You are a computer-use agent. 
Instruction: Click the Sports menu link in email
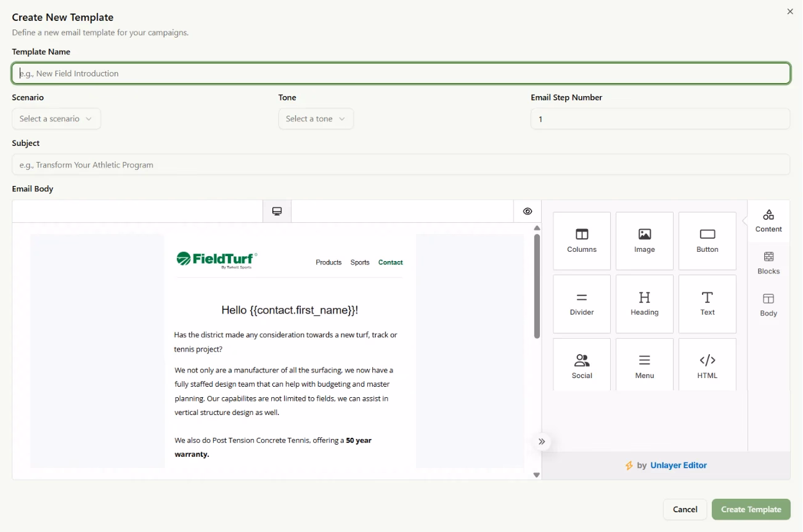click(360, 262)
